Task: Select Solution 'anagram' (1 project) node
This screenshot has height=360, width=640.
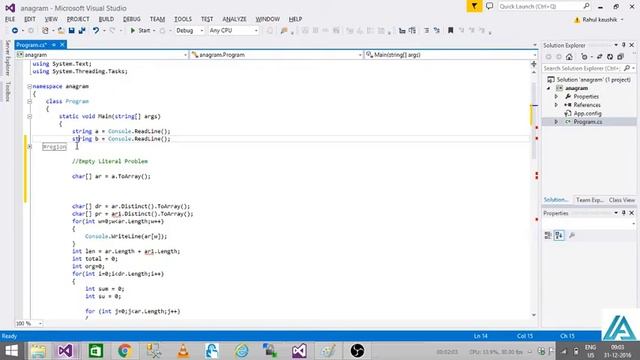Action: point(589,80)
